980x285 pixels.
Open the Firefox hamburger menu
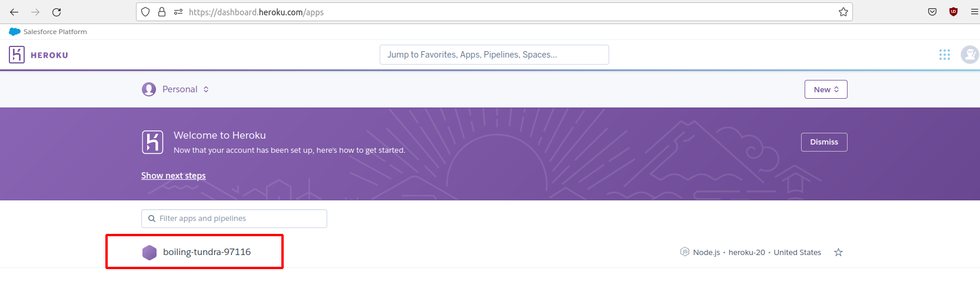coord(974,12)
